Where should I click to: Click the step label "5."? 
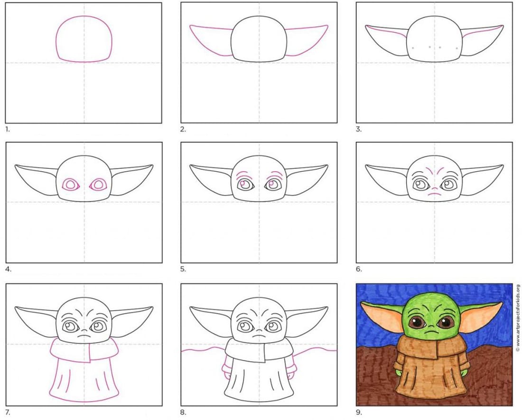(183, 269)
